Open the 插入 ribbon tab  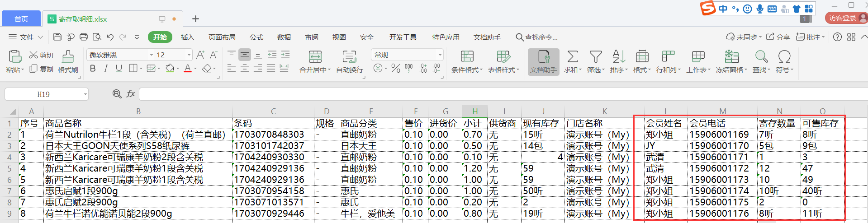pos(187,37)
